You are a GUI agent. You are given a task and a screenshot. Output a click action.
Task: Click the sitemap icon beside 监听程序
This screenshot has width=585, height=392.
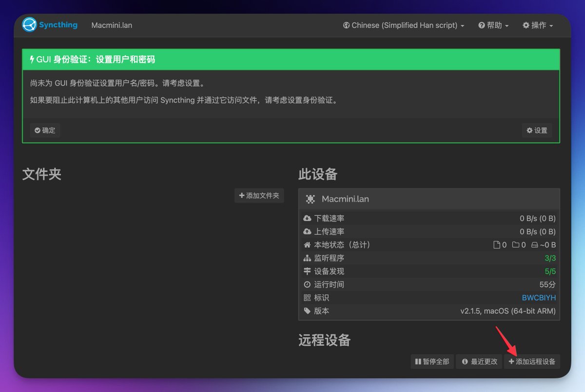pyautogui.click(x=307, y=258)
